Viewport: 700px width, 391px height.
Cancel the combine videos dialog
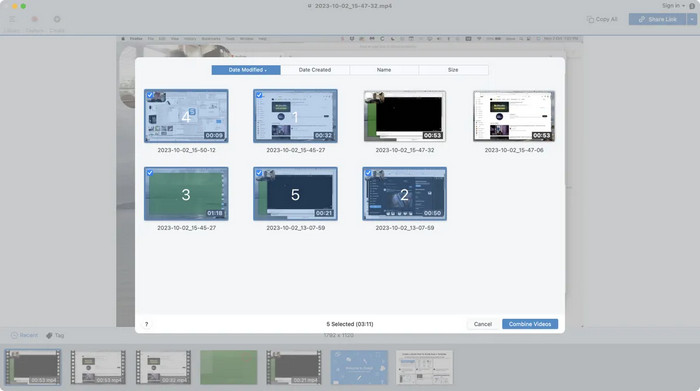click(483, 324)
